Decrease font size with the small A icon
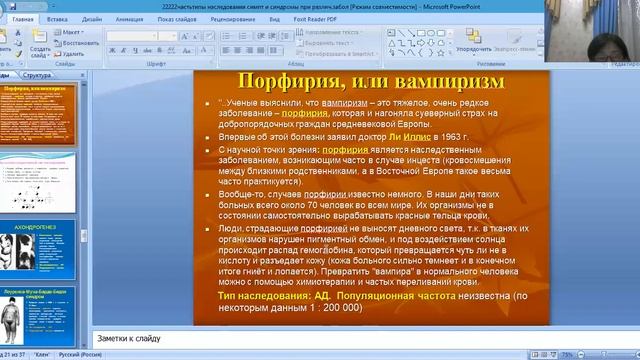This screenshot has height=360, width=640. coord(196,36)
